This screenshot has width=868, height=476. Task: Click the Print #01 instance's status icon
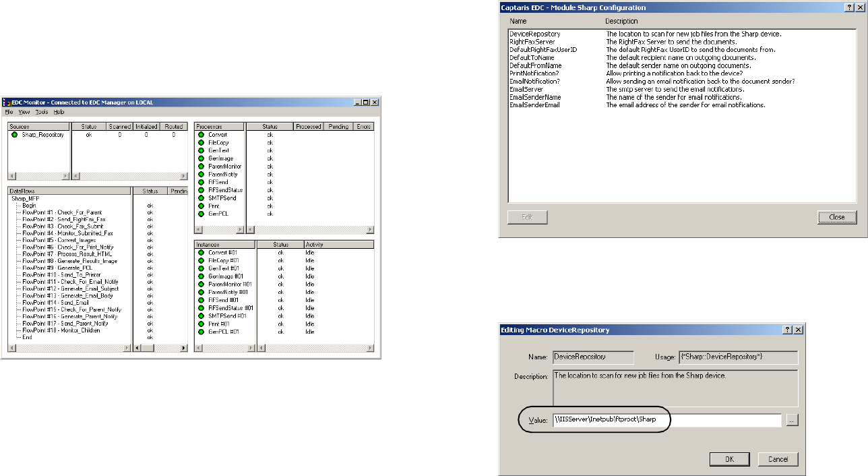(201, 324)
